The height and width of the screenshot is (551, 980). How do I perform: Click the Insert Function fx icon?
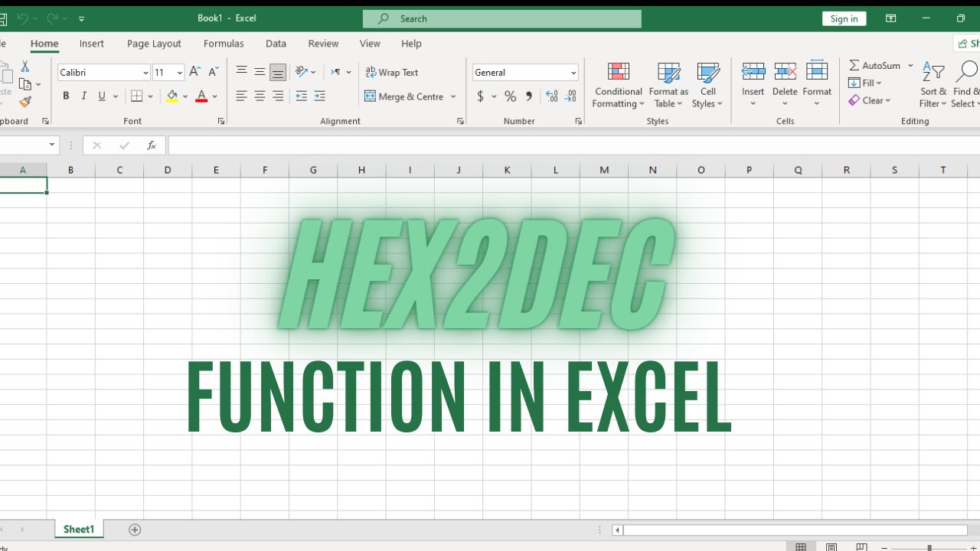click(x=152, y=145)
